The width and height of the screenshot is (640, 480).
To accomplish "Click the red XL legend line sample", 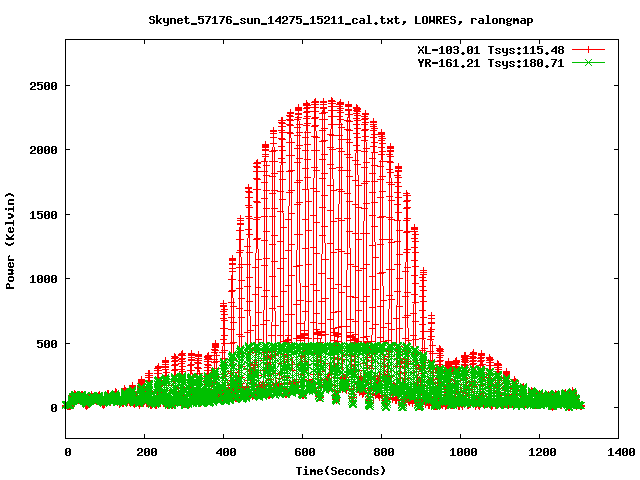I will click(x=588, y=50).
